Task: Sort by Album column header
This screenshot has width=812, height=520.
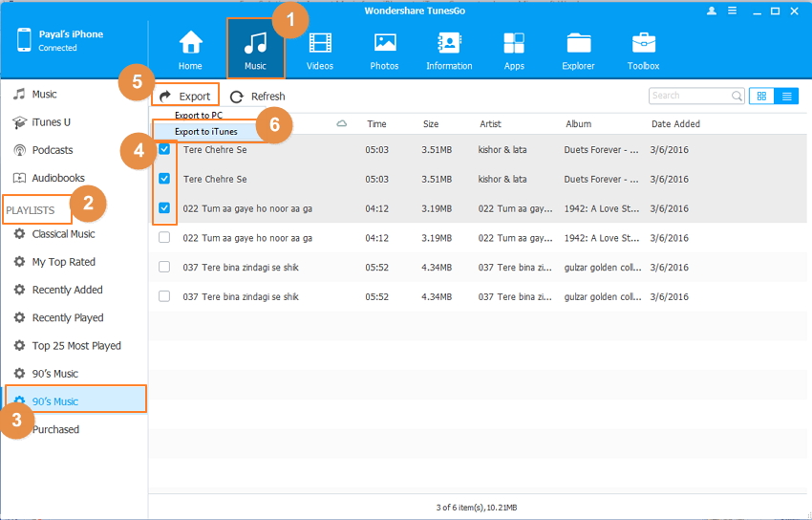Action: [579, 124]
